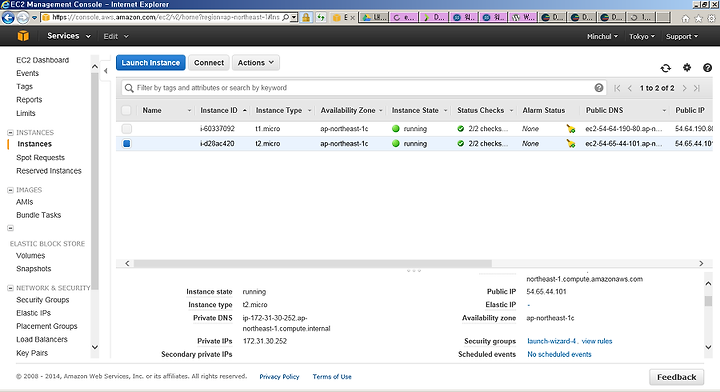Open Instance Type column filter arrow
The width and height of the screenshot is (720, 392).
[309, 111]
